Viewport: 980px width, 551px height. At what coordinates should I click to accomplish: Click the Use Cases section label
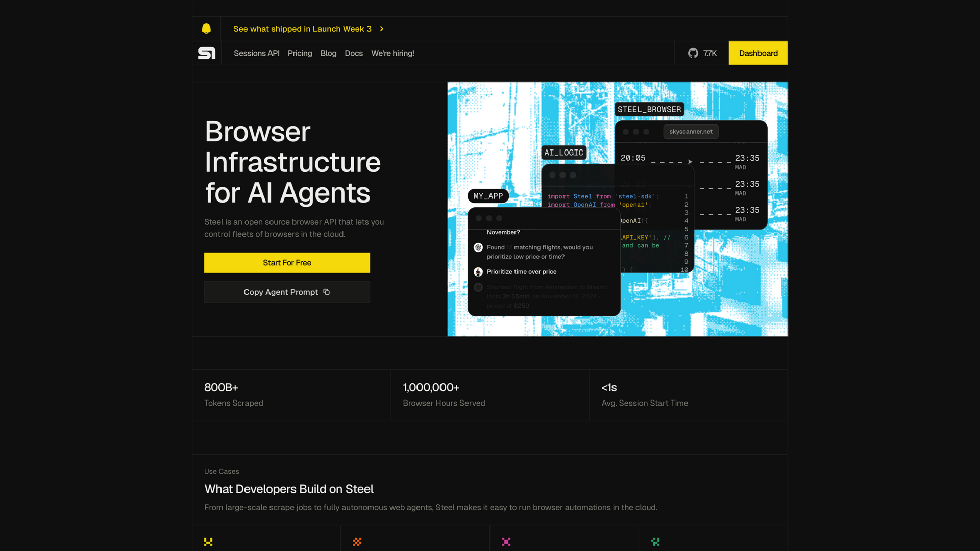coord(222,471)
